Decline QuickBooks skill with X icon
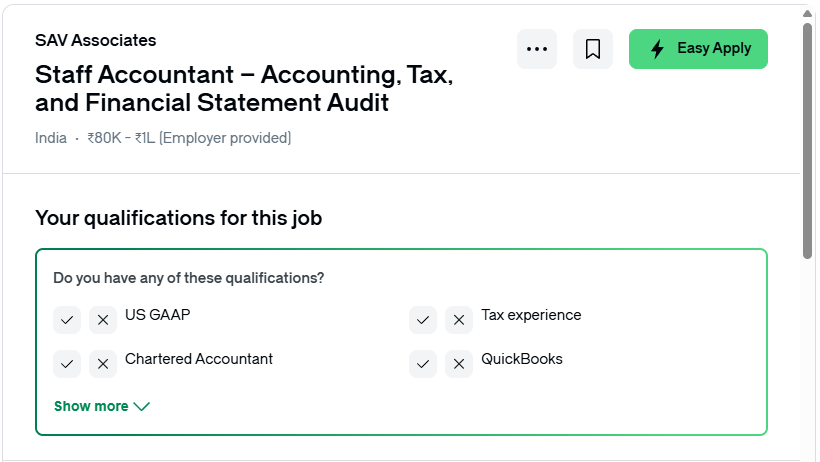The width and height of the screenshot is (820, 462). [459, 364]
